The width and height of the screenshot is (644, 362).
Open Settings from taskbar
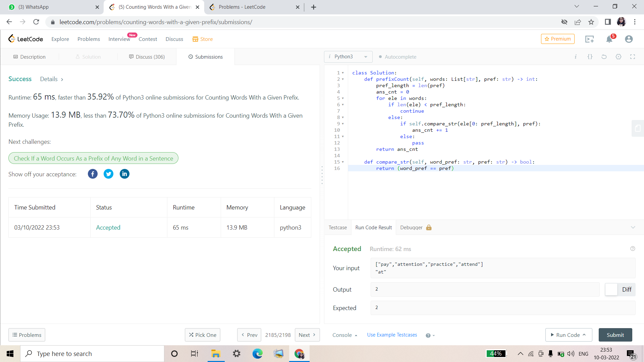[x=236, y=354]
